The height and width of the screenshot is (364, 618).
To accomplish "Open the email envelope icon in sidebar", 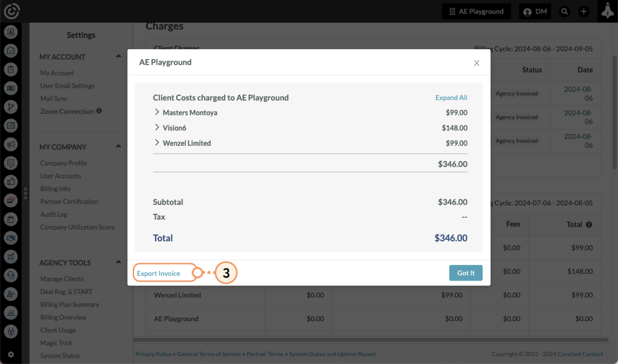I will [x=11, y=51].
